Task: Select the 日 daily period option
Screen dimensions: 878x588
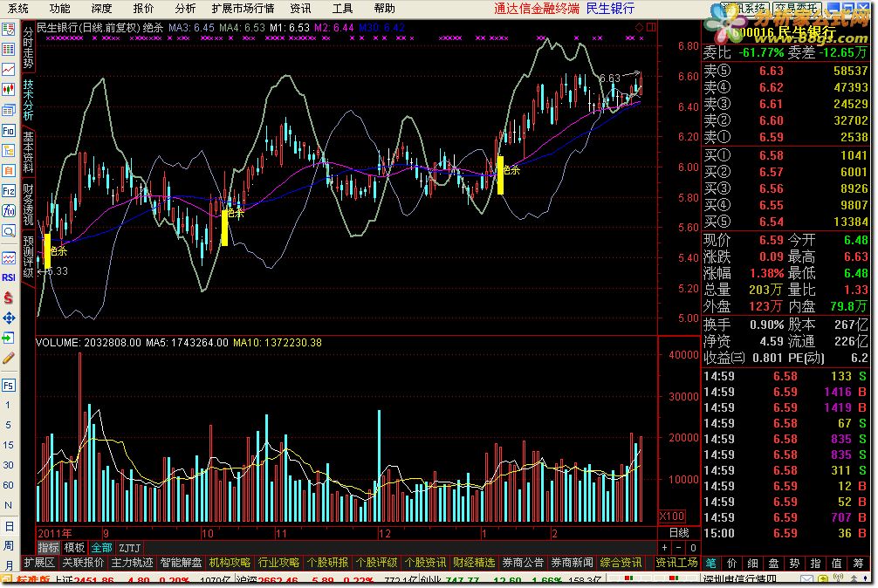Action: 9,526
